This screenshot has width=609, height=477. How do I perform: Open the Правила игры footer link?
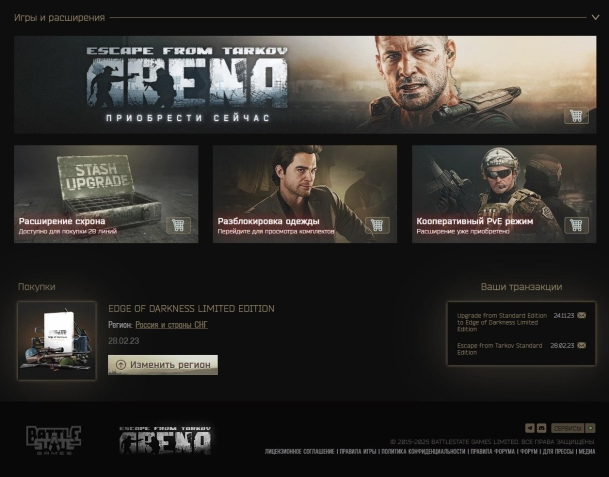click(x=358, y=452)
